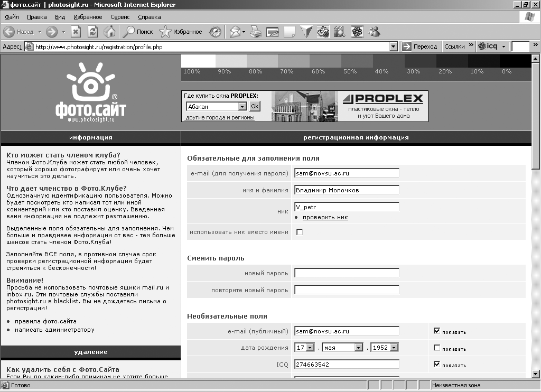The height and width of the screenshot is (392, 541).
Task: Click the фото.сайт camera logo
Action: pos(91,92)
